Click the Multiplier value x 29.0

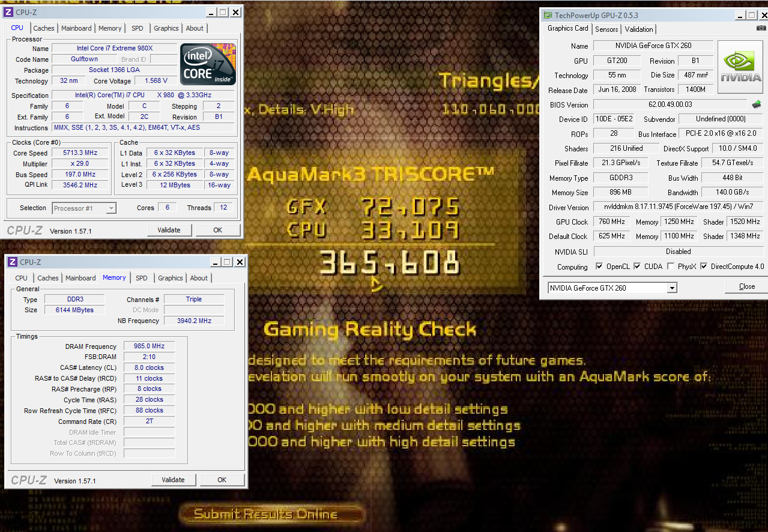point(79,164)
